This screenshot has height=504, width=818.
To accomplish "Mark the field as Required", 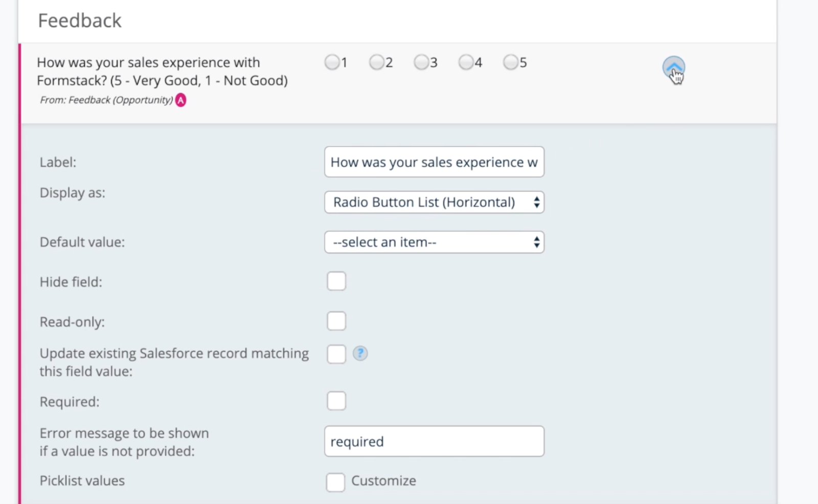I will tap(336, 401).
